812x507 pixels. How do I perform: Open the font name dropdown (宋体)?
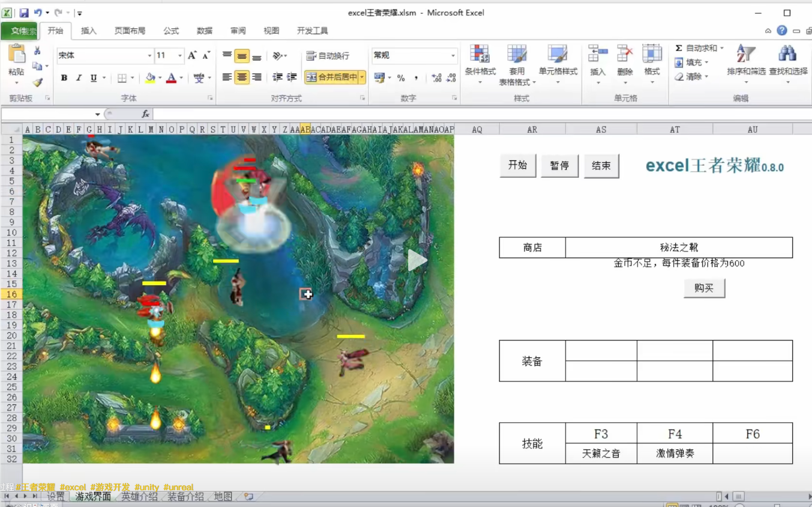pos(149,56)
